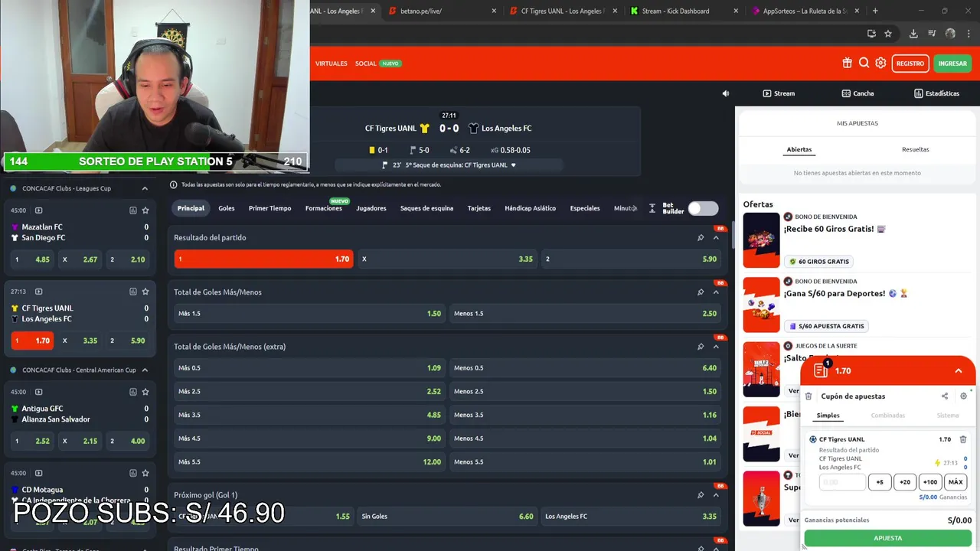Remove CF Tigres UANL selection from coupon
The width and height of the screenshot is (980, 551).
point(963,439)
